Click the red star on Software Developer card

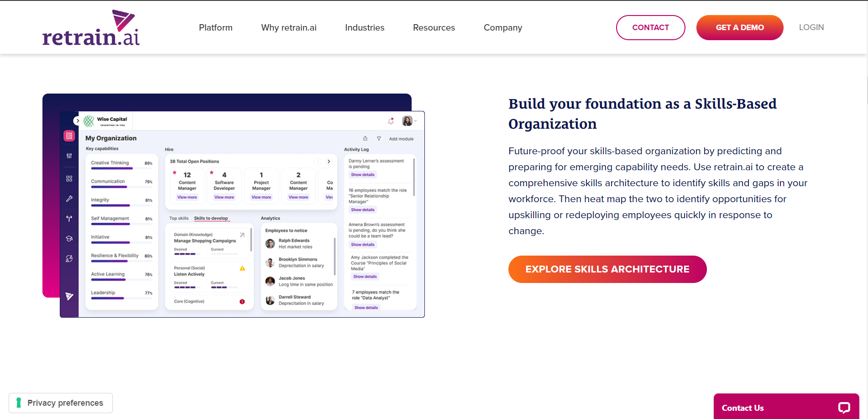(212, 173)
